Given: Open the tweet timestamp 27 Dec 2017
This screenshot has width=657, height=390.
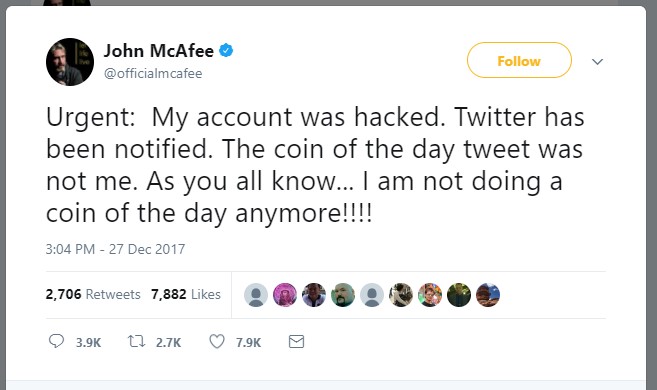Looking at the screenshot, I should [x=115, y=249].
